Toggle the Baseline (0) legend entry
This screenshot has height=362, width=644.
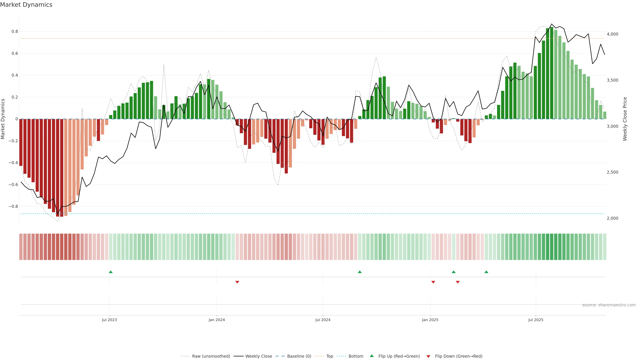(x=299, y=356)
